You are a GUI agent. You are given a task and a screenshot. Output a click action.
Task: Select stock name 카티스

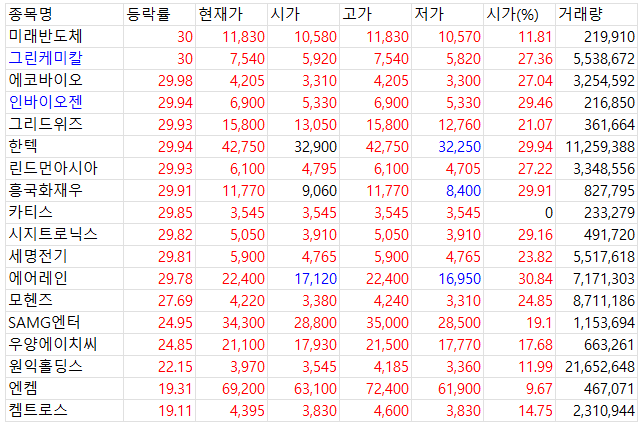point(30,213)
